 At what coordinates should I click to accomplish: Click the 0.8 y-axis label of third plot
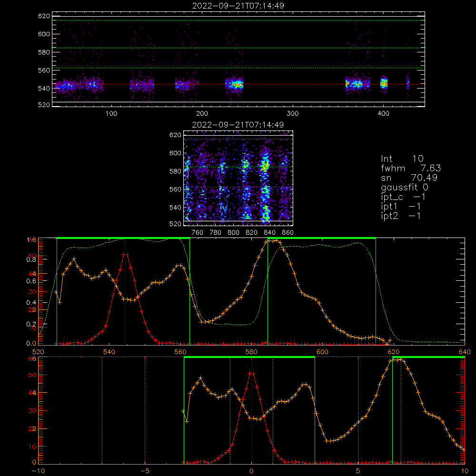coord(31,259)
